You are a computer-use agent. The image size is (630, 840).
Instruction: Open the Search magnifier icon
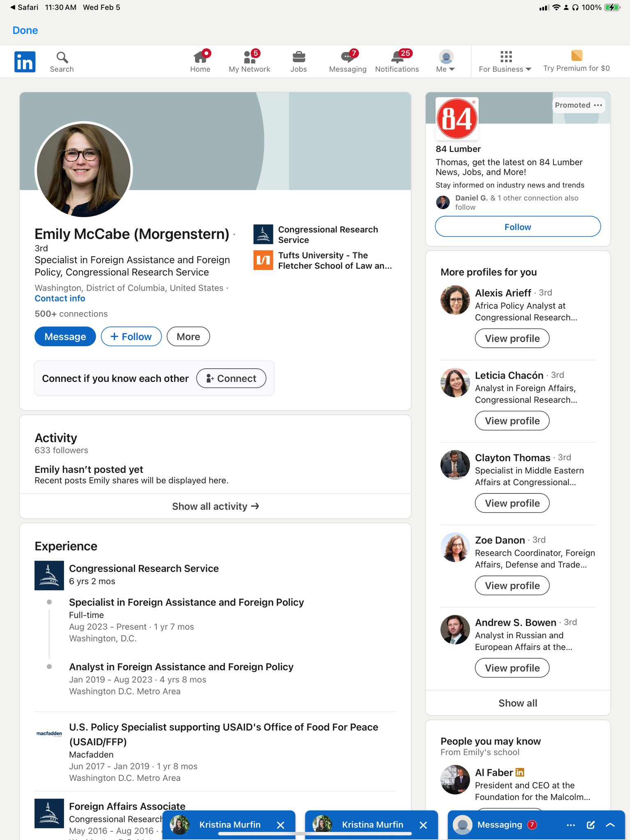pyautogui.click(x=62, y=62)
